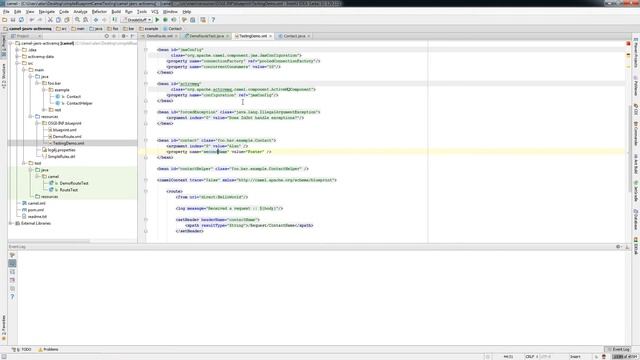Click the Project panel horizontal scrollbar

(x=49, y=241)
